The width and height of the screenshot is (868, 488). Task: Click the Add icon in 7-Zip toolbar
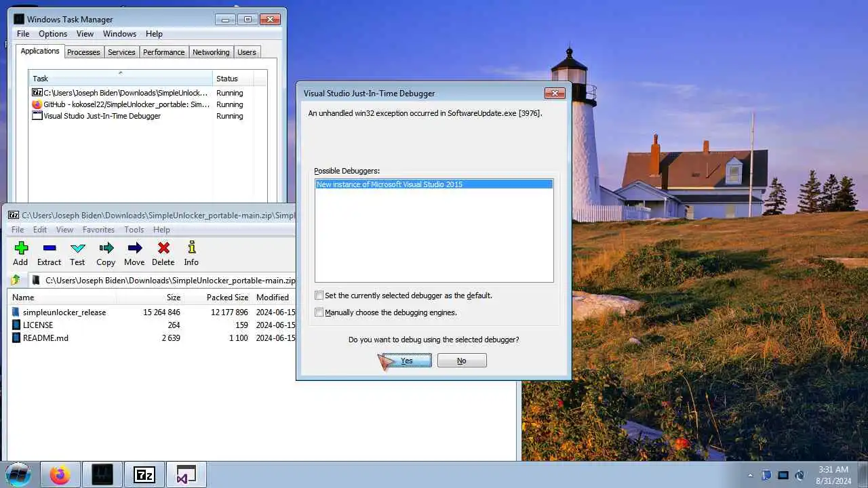click(21, 248)
